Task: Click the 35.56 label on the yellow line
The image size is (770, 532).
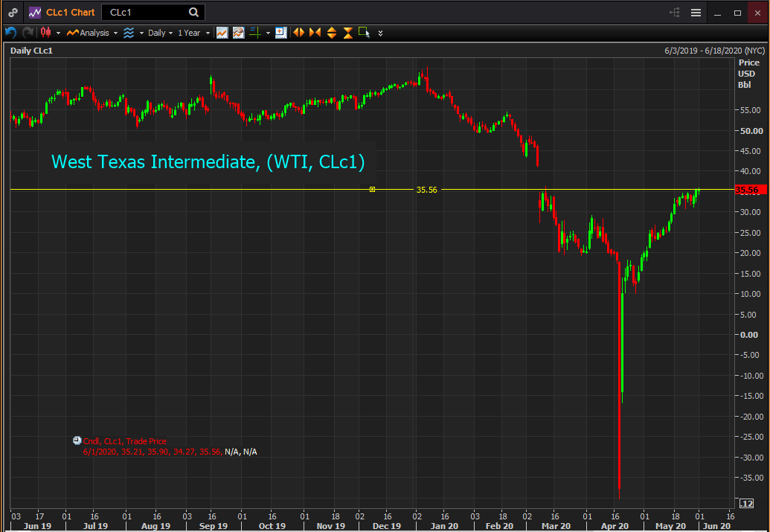Action: coord(427,190)
